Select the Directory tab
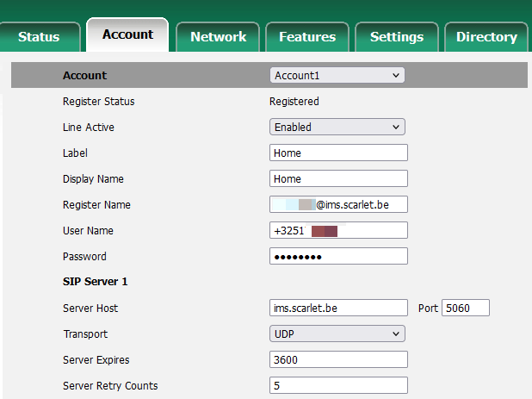 point(486,37)
